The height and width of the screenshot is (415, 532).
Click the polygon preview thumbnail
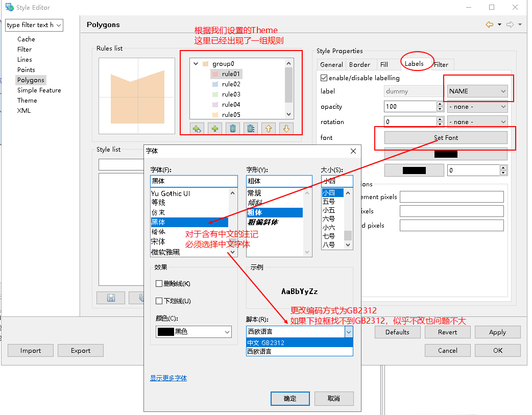point(137,96)
